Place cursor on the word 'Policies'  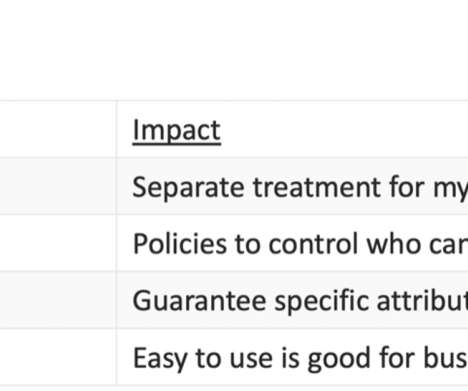click(179, 244)
